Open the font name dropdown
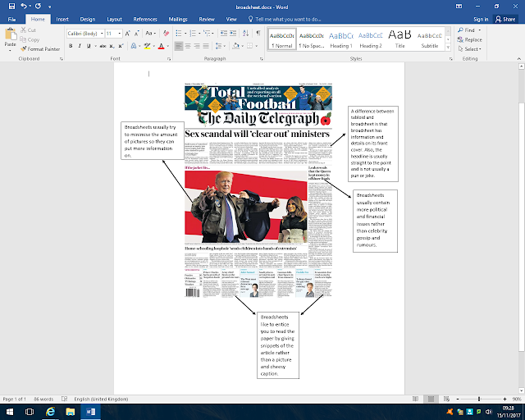 click(x=102, y=34)
